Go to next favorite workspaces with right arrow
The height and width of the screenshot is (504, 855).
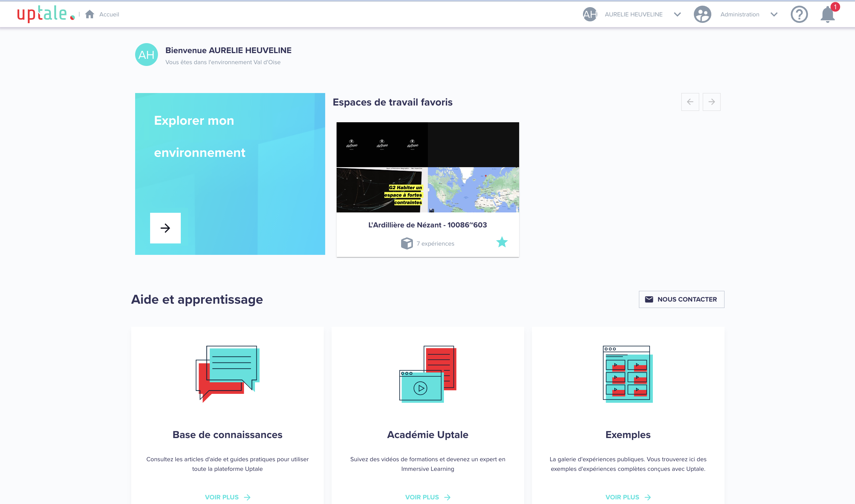coord(711,102)
